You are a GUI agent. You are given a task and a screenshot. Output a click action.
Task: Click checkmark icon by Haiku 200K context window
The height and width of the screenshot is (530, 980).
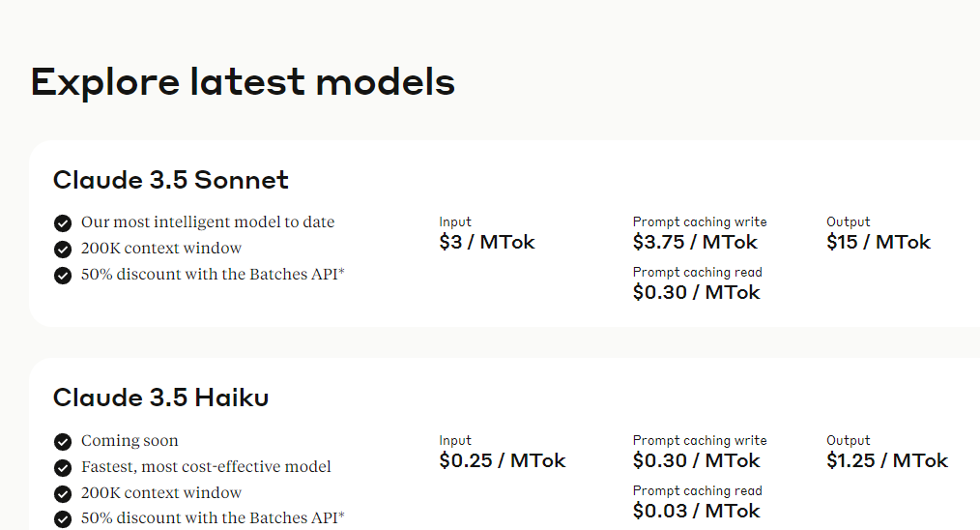pos(63,493)
